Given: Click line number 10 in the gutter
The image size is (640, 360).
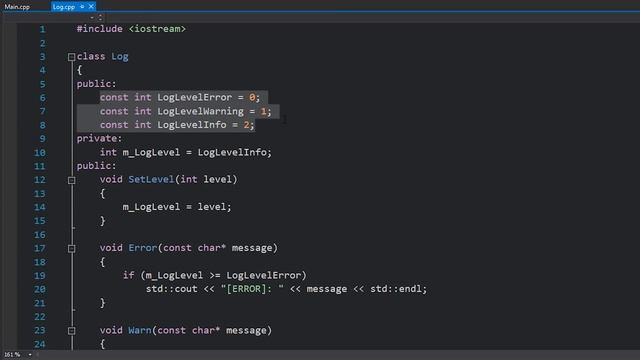Looking at the screenshot, I should point(40,153).
